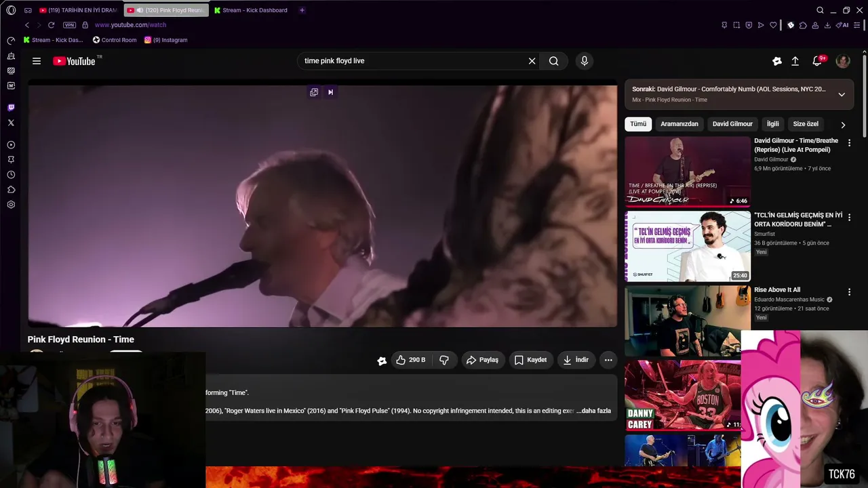Open the browser downloads icon
The image size is (868, 488).
(827, 25)
